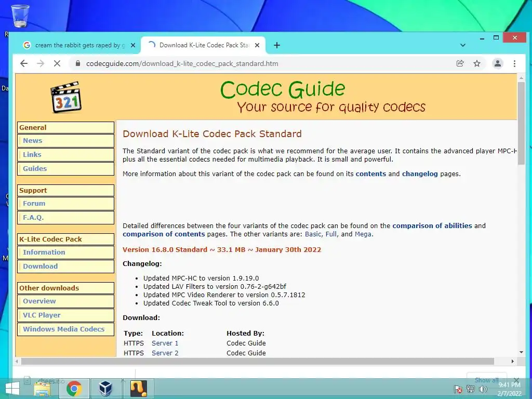Click Show all in downloads bar
532x399 pixels.
pos(487,380)
